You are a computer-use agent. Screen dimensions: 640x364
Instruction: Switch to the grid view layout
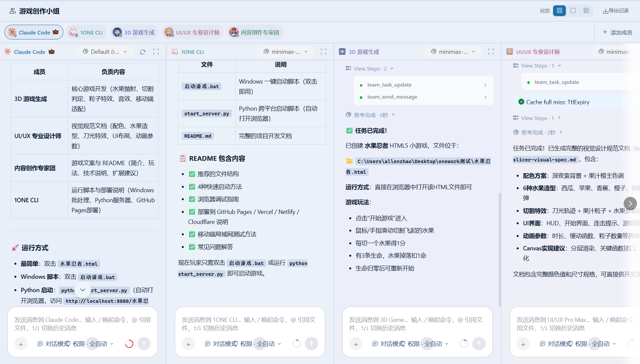click(x=559, y=11)
